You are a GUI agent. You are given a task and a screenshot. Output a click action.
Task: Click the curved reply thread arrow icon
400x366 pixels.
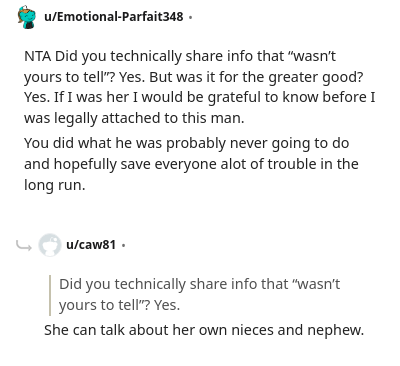[24, 246]
